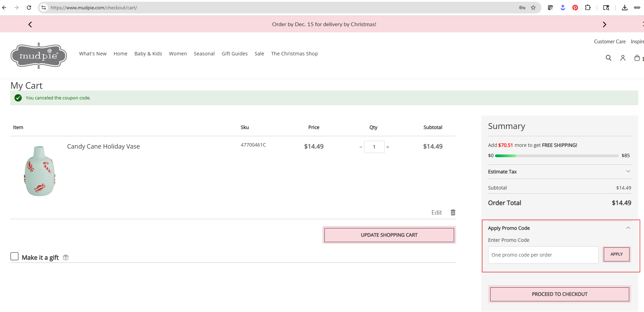This screenshot has height=312, width=644.
Task: Increase vase quantity with plus
Action: (388, 147)
